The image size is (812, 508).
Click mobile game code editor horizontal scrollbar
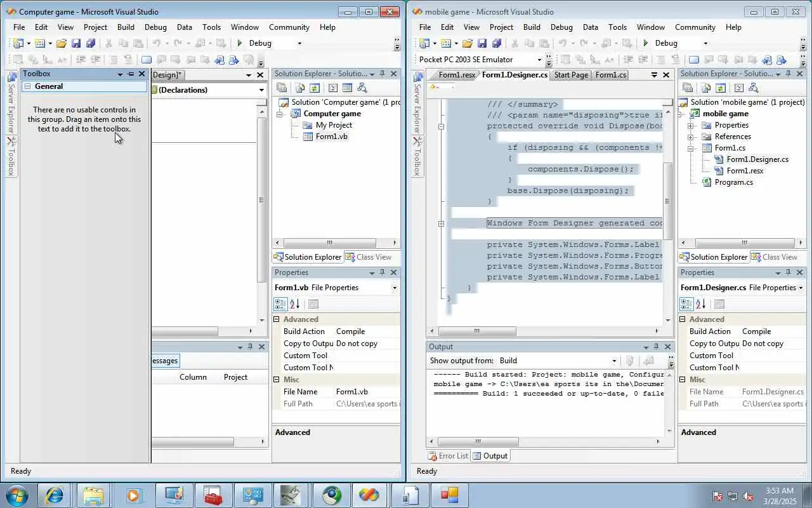544,331
